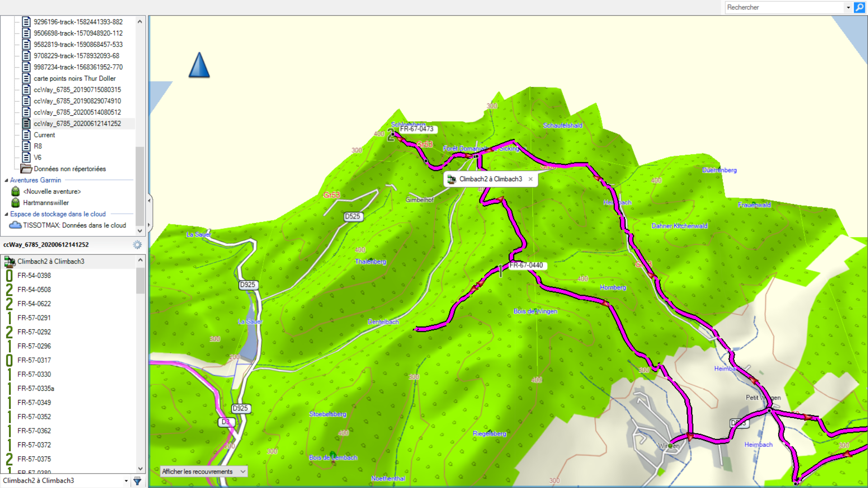
Task: Select waypoint FR-57-0317 in the list
Action: (34, 360)
